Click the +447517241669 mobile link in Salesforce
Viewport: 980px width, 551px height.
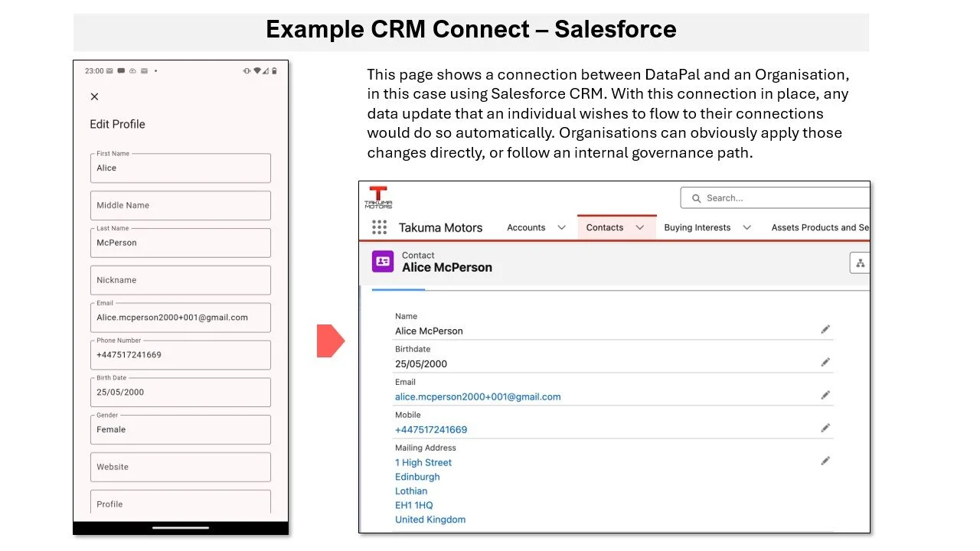pyautogui.click(x=431, y=429)
